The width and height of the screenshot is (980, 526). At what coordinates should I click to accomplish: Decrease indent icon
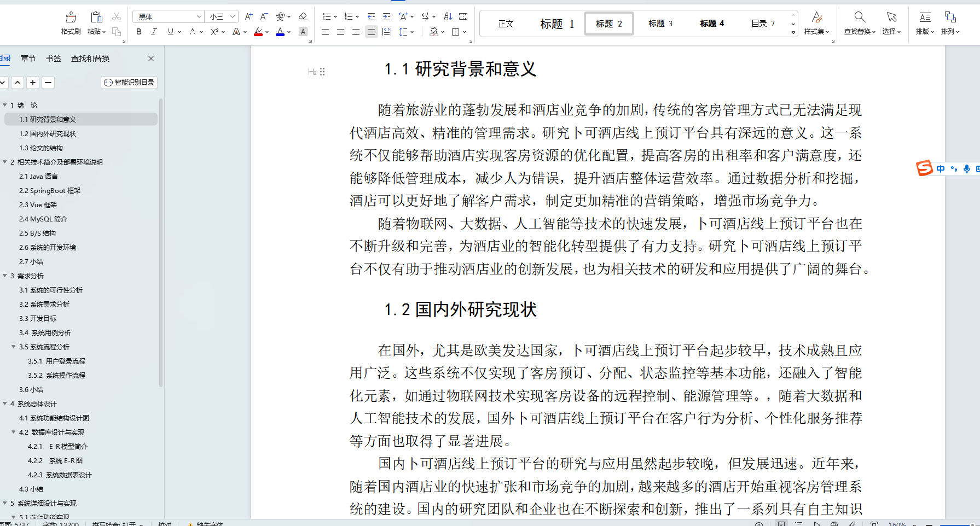tap(371, 17)
